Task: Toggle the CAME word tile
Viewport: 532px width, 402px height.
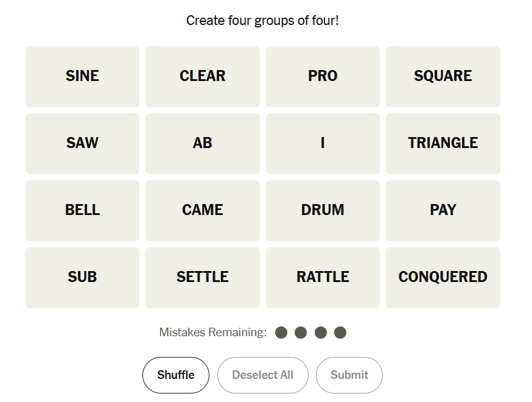Action: [x=202, y=211]
